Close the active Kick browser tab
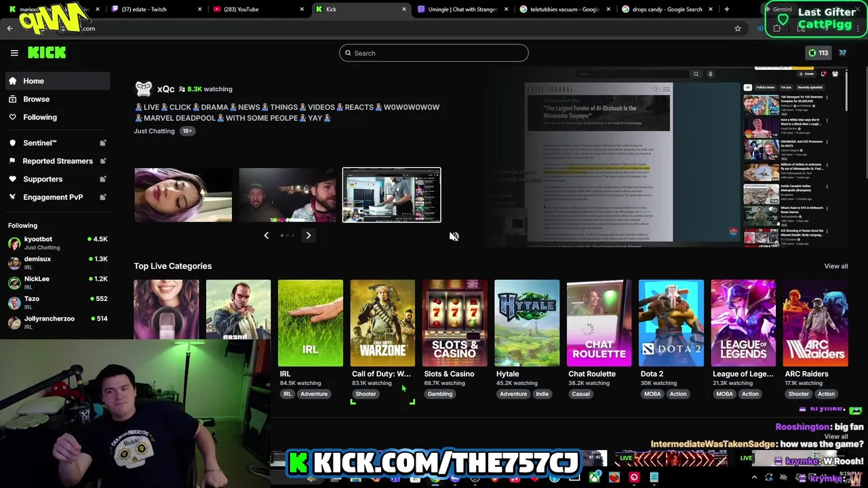 [404, 9]
